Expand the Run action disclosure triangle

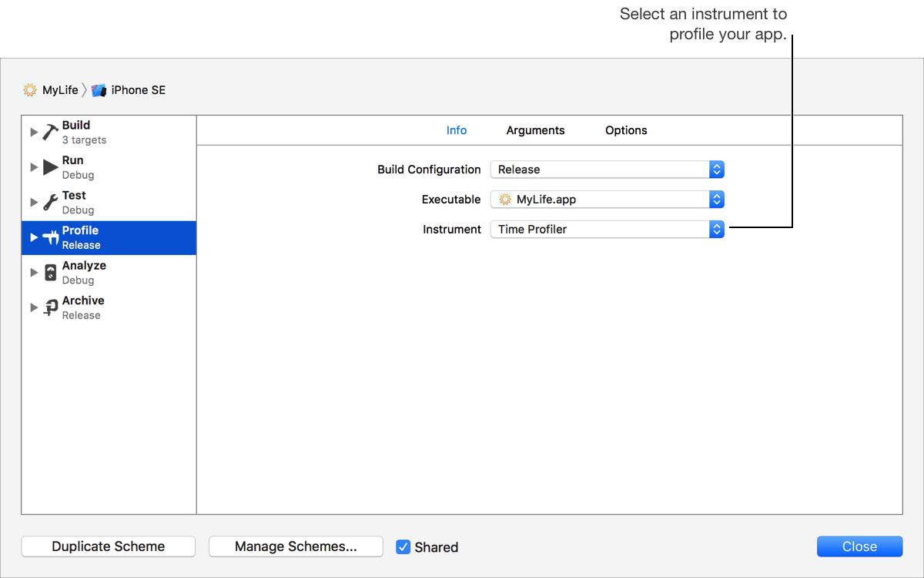(34, 167)
